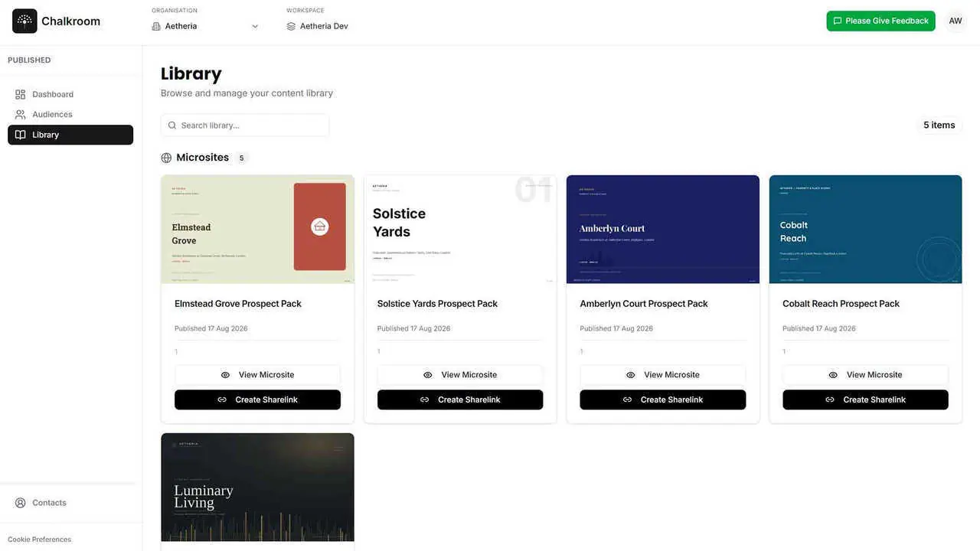Open the Cobalt Reach thumbnail preview
The height and width of the screenshot is (551, 980).
coord(866,230)
